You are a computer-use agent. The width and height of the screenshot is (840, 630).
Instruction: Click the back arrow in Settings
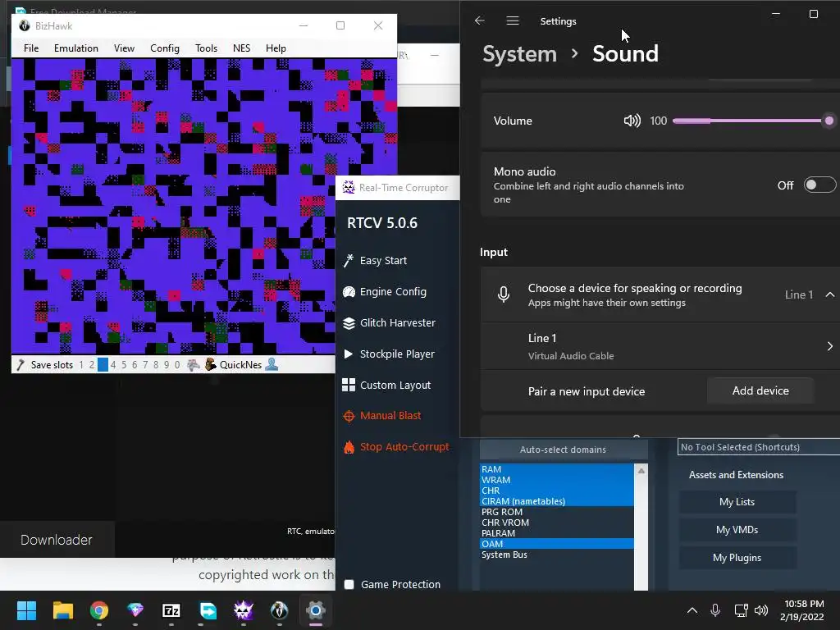(x=479, y=21)
